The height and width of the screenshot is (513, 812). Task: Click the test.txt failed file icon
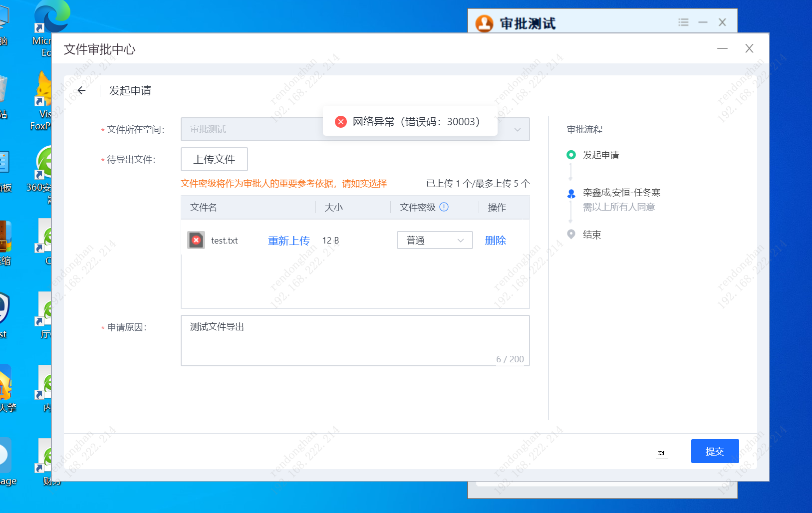(x=196, y=241)
